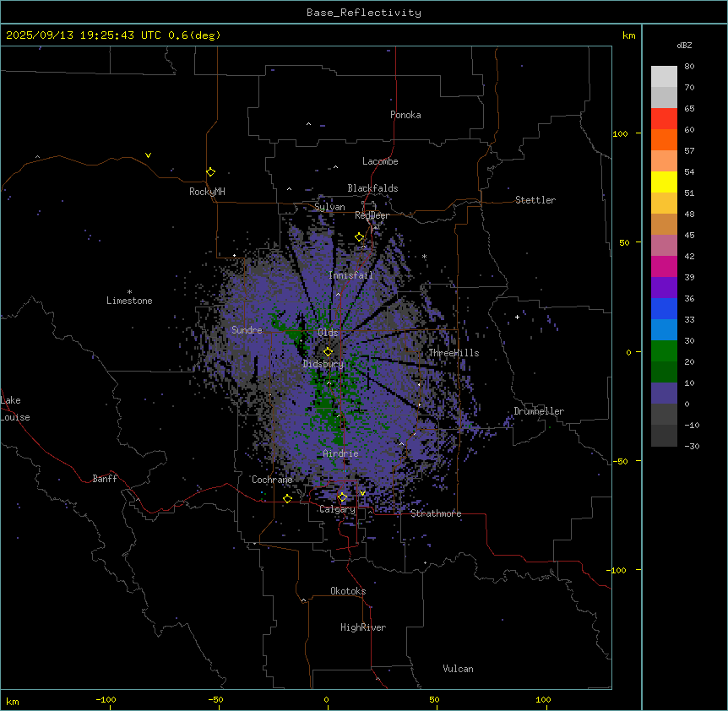The height and width of the screenshot is (711, 728).
Task: Click the asterisk marker above Limestone
Action: pos(129,292)
